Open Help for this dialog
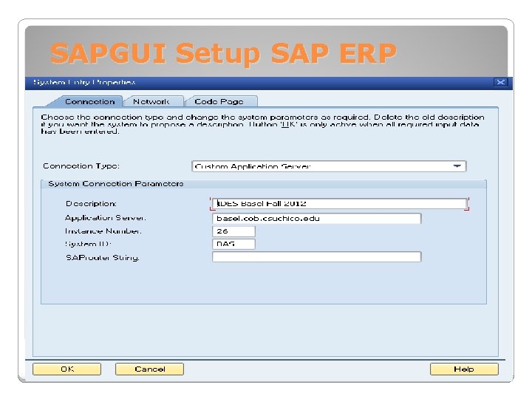Viewport: 532px width, 399px height. point(464,369)
